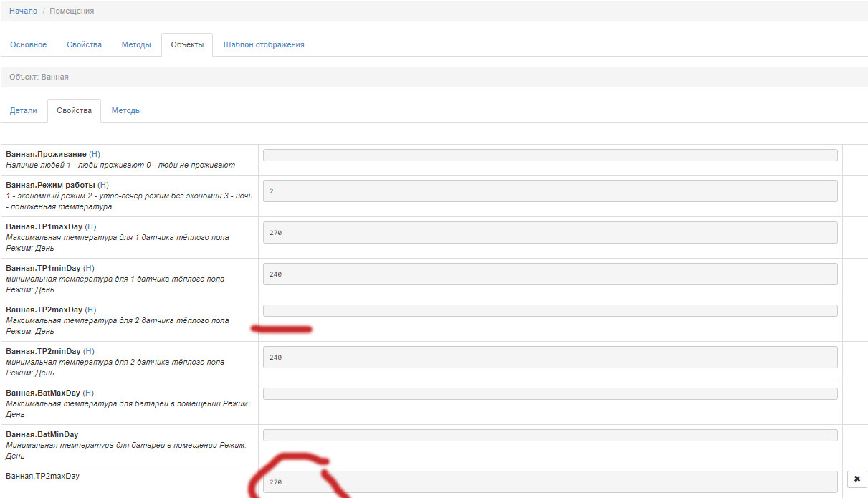This screenshot has width=868, height=498.
Task: Open the Шаблон отображения tab
Action: coord(264,44)
